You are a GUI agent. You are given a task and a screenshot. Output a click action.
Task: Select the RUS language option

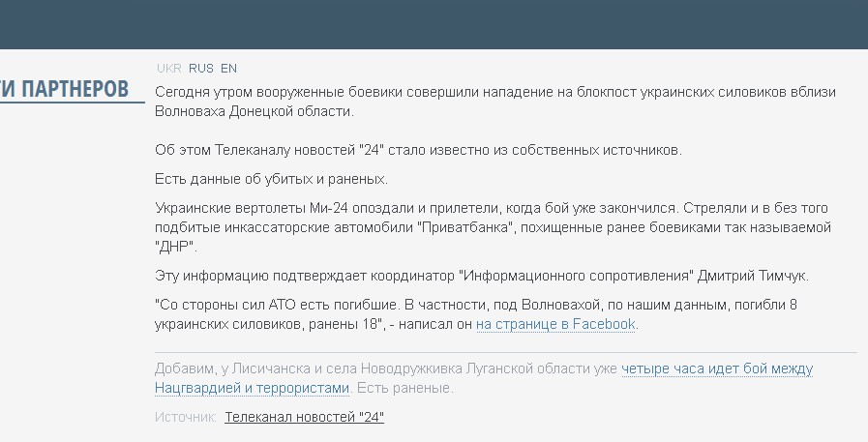click(x=201, y=69)
